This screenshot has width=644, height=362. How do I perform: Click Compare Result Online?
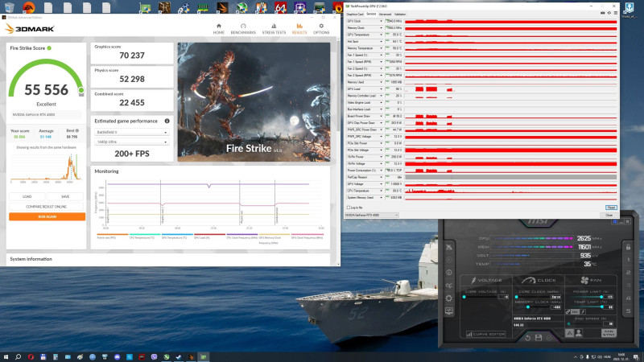pos(47,207)
